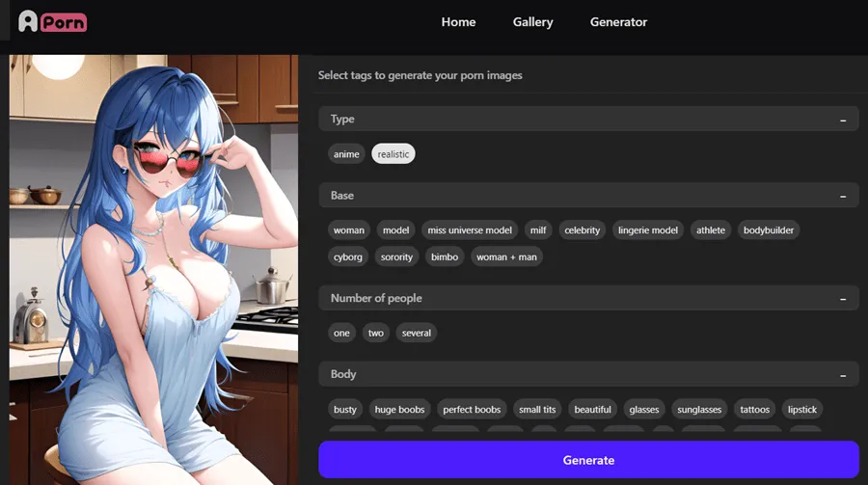
Task: Go to the Gallery page
Action: point(532,22)
